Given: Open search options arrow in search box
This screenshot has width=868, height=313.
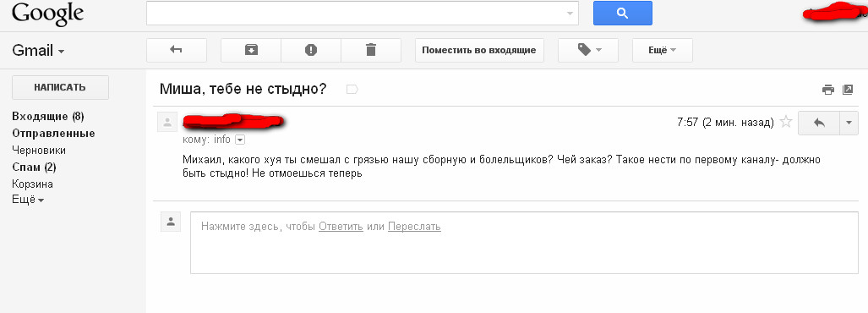Looking at the screenshot, I should [570, 14].
